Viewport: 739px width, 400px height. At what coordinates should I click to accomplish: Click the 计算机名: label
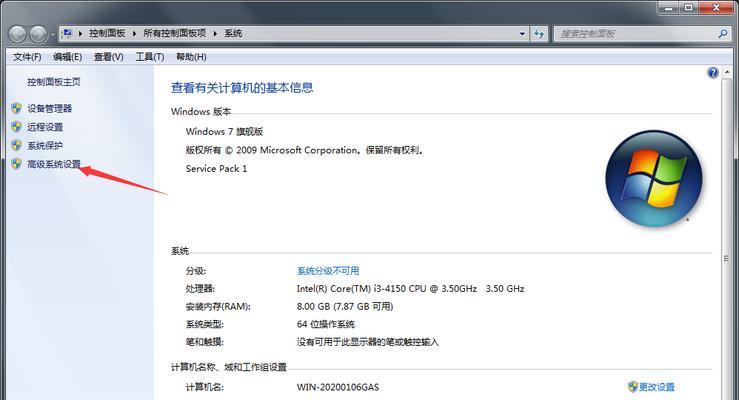pos(205,387)
